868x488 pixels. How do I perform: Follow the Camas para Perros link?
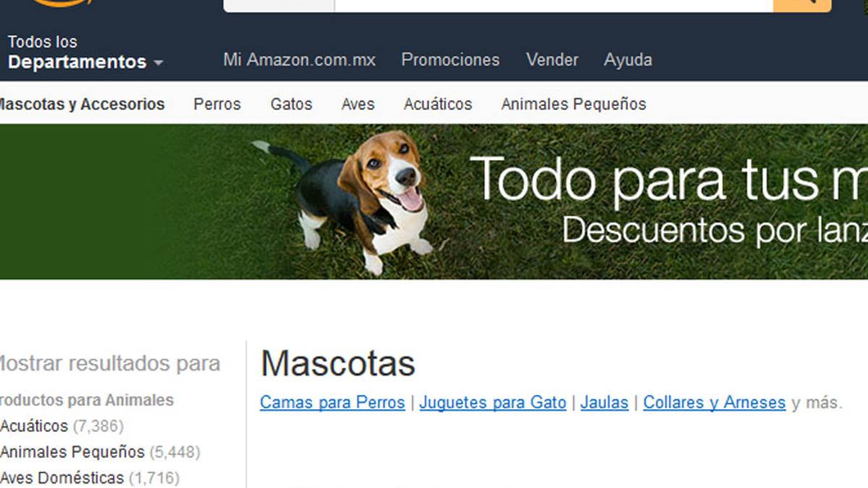332,403
